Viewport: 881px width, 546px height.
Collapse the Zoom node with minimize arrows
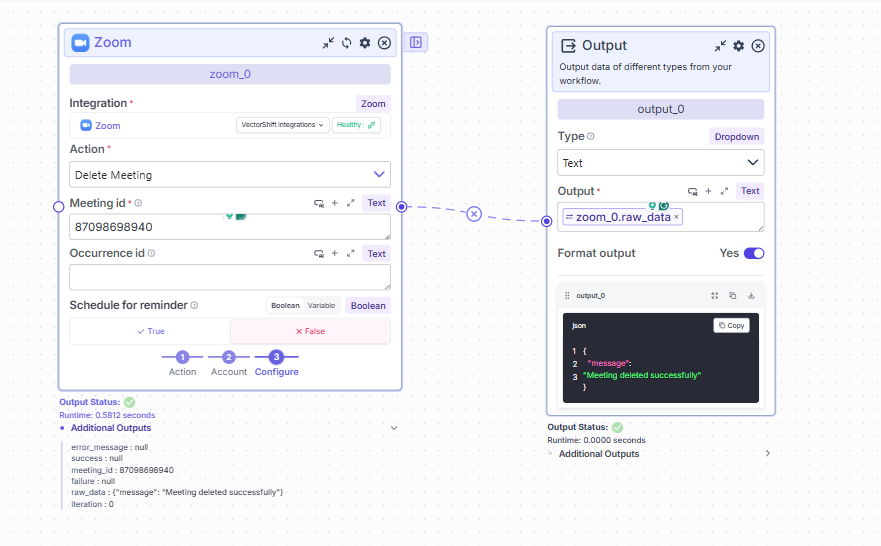328,43
